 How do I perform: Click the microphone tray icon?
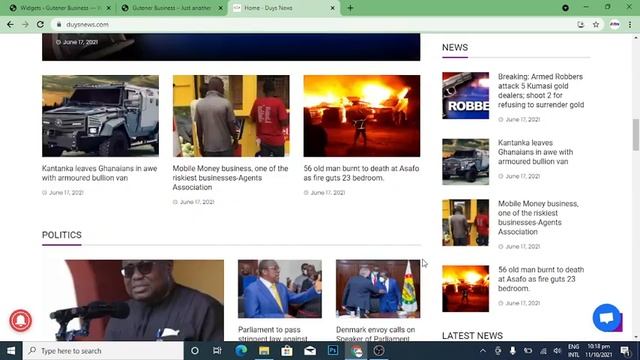pyautogui.click(x=513, y=351)
